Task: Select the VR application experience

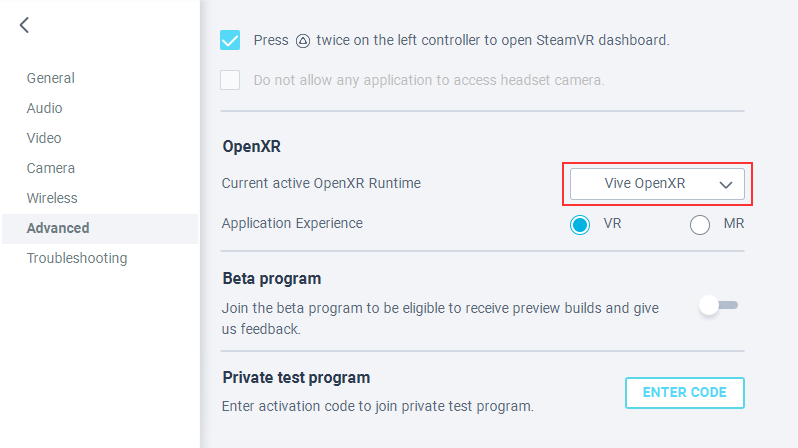Action: [x=580, y=224]
